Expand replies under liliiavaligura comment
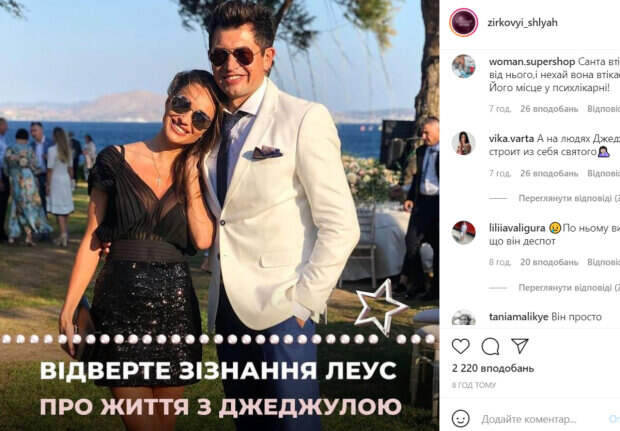Viewport: 620px width, 431px height. click(569, 287)
